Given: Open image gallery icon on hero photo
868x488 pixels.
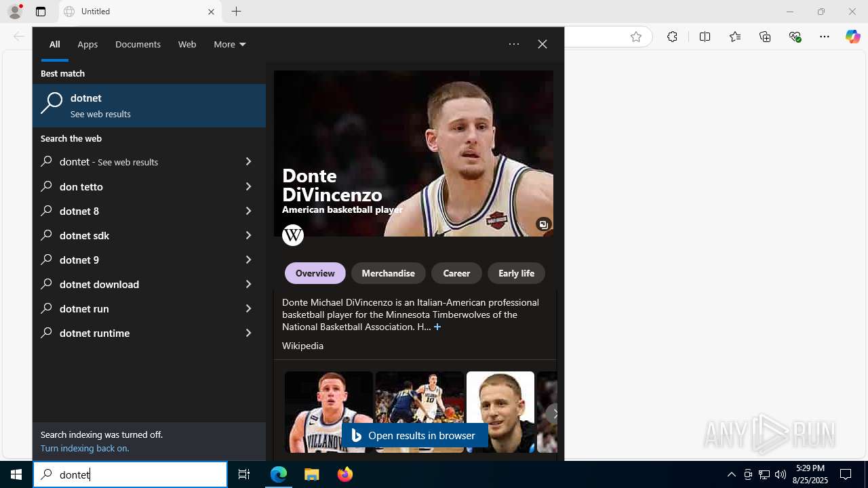Looking at the screenshot, I should (543, 224).
